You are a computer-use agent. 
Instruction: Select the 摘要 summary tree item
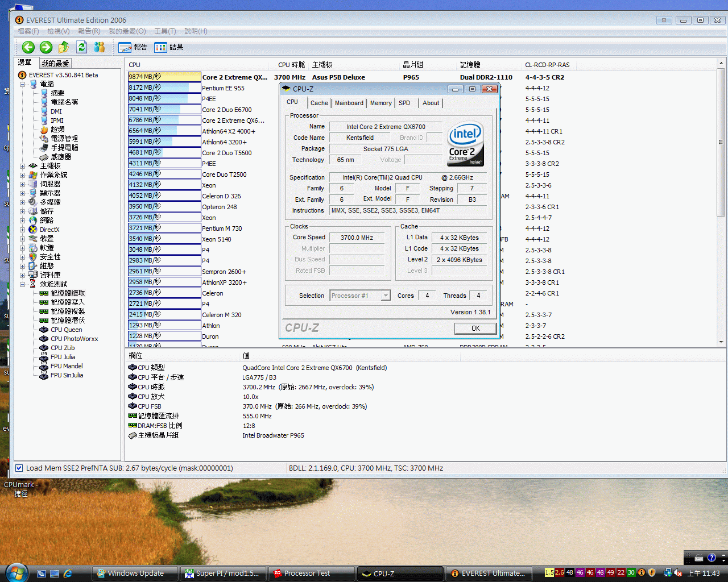tap(53, 93)
